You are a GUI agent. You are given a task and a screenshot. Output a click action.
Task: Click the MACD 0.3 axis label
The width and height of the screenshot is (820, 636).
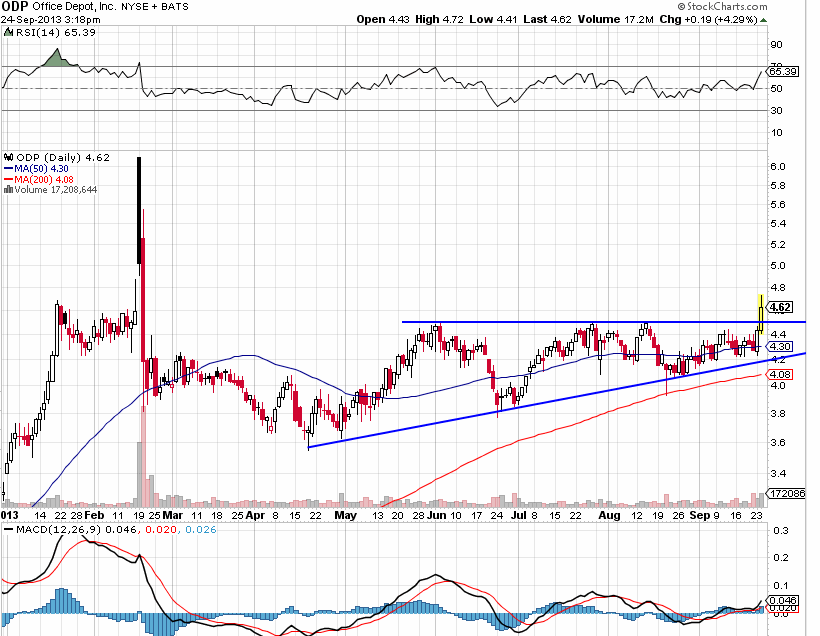pyautogui.click(x=781, y=531)
